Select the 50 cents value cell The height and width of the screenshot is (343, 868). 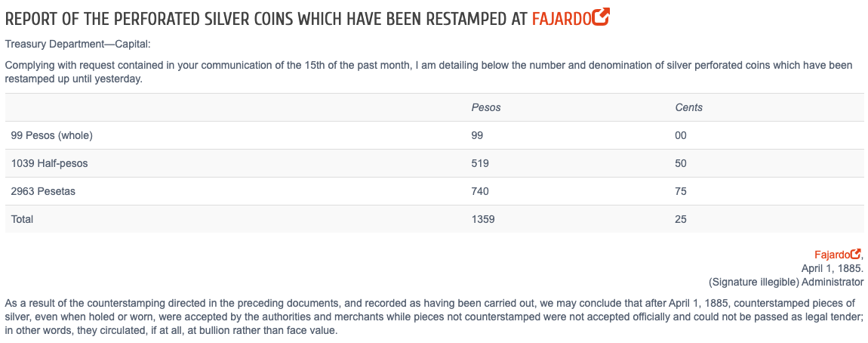681,163
